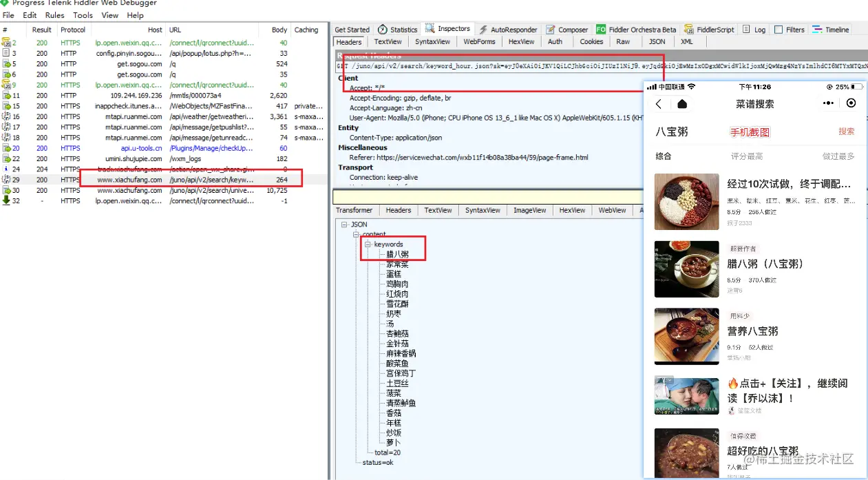This screenshot has width=868, height=480.
Task: Select the 做过最多 sort option
Action: point(838,156)
